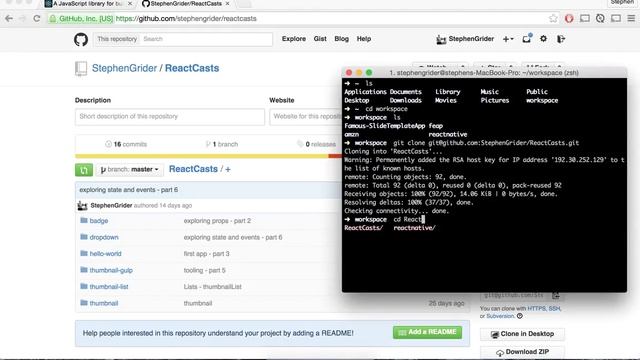Bookmark page with star icon
This screenshot has width=640, height=360.
pyautogui.click(x=553, y=18)
